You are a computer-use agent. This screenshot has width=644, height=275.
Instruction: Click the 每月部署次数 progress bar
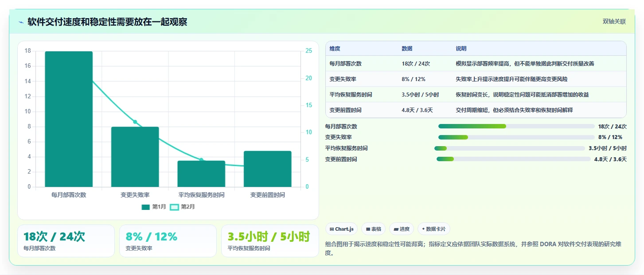click(x=516, y=126)
